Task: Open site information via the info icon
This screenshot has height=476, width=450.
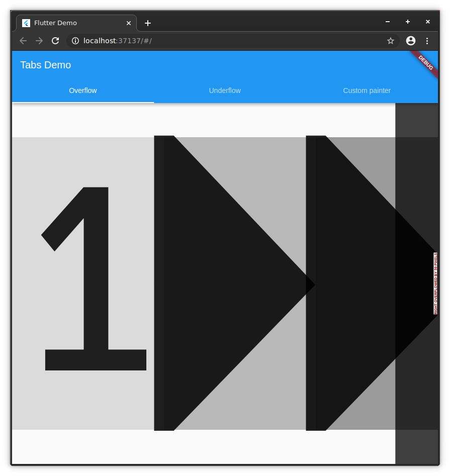Action: pyautogui.click(x=75, y=41)
